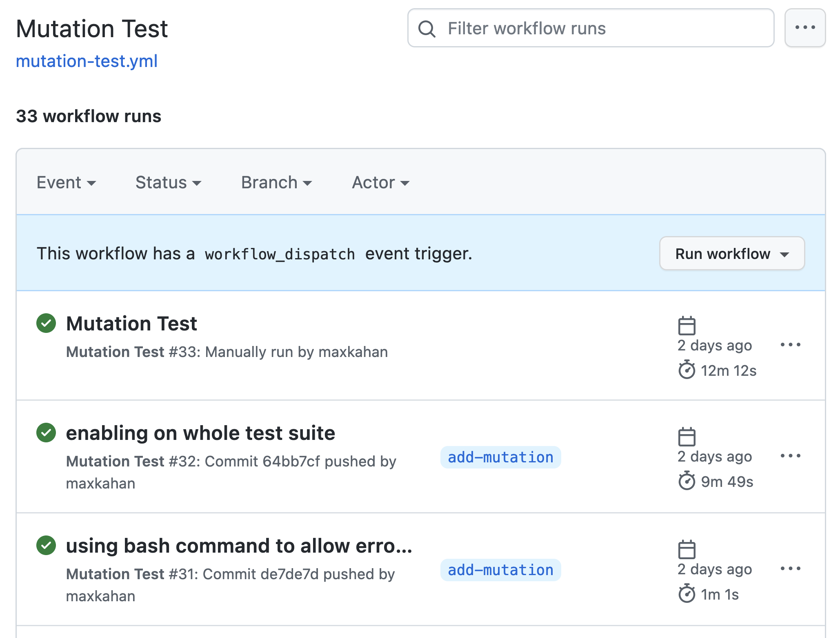Click stopwatch icon beside 9m 49s
Image resolution: width=840 pixels, height=638 pixels.
[687, 481]
